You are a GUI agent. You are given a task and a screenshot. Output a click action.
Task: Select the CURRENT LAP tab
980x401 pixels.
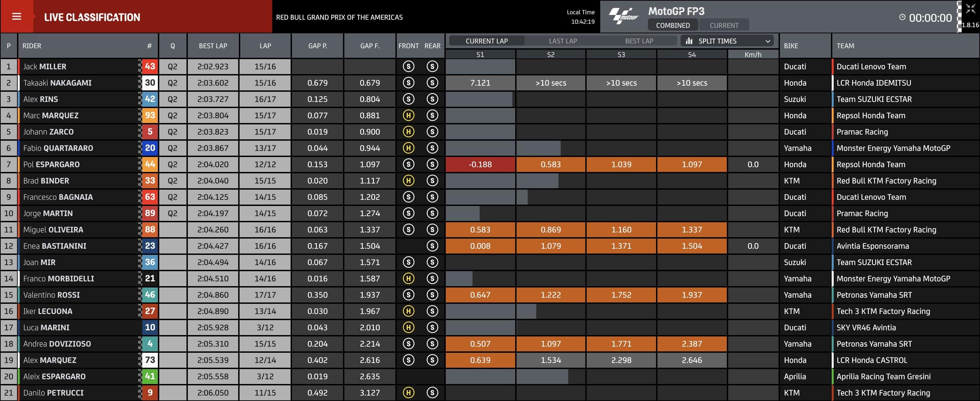pos(487,41)
